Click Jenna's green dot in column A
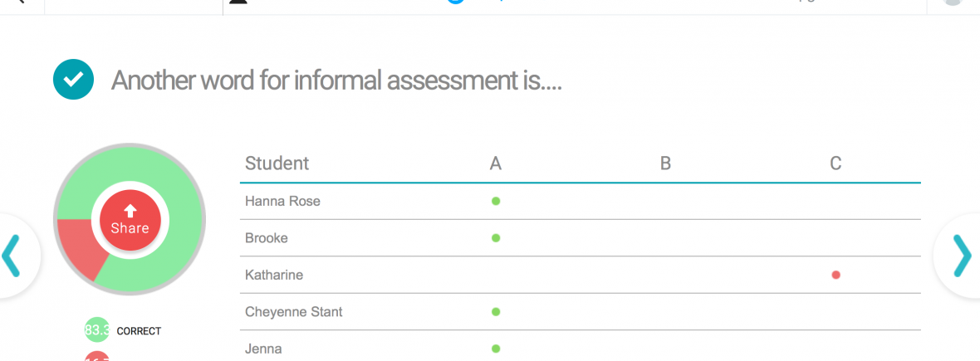Viewport: 980px width, 361px height. (496, 349)
